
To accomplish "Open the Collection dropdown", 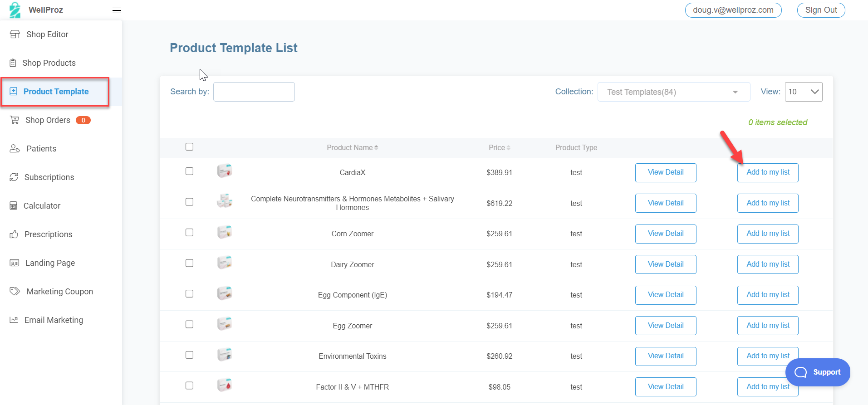I will pos(673,92).
